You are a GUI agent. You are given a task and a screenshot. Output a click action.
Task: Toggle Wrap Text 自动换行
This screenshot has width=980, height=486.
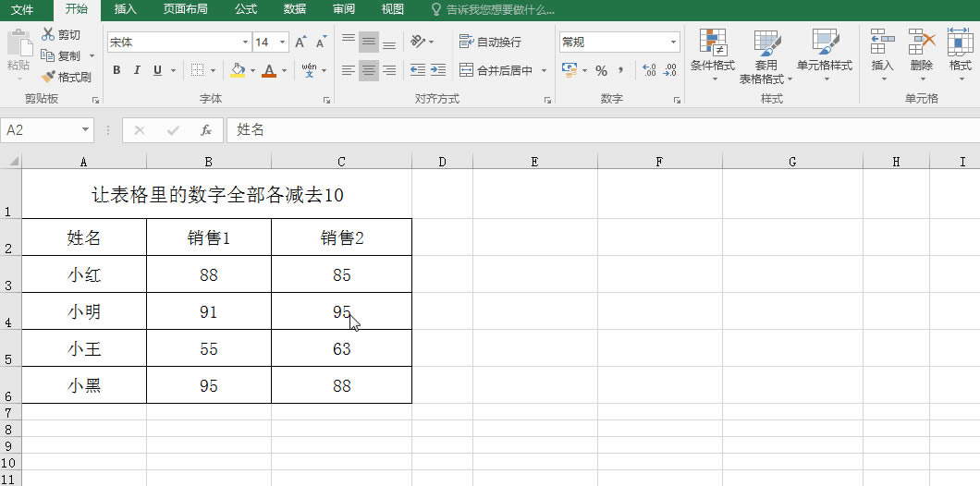point(490,42)
